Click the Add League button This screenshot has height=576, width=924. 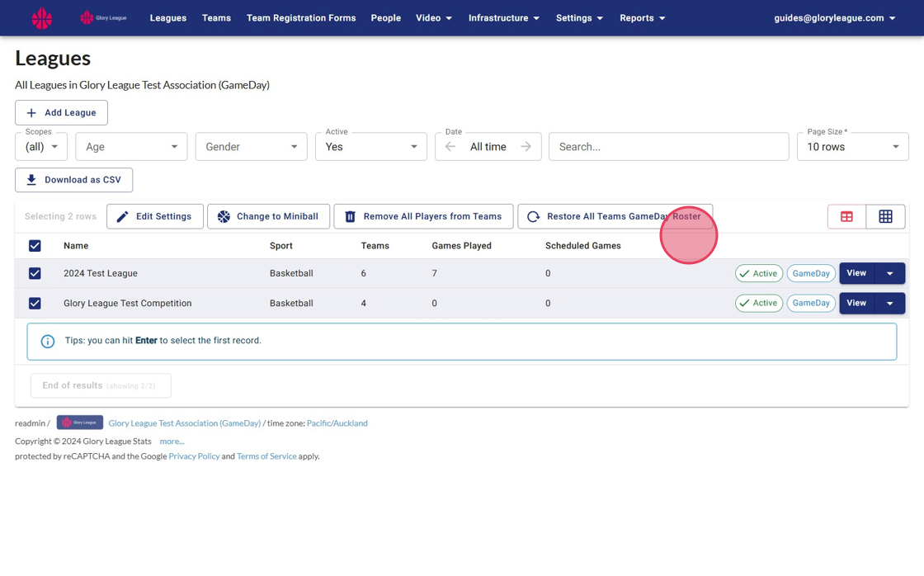(x=61, y=112)
